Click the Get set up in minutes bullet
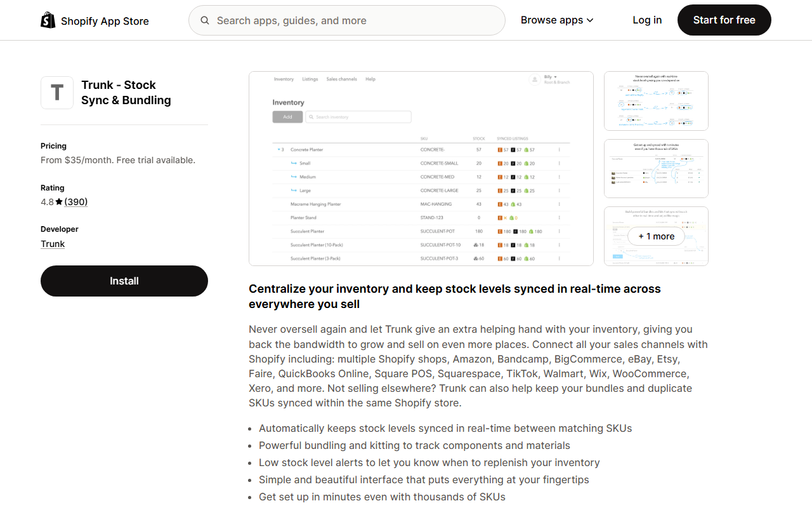Viewport: 812px width, 508px height. click(382, 497)
